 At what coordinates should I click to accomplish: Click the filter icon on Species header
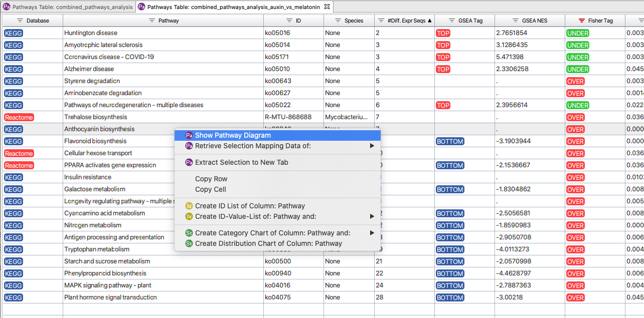pos(338,21)
